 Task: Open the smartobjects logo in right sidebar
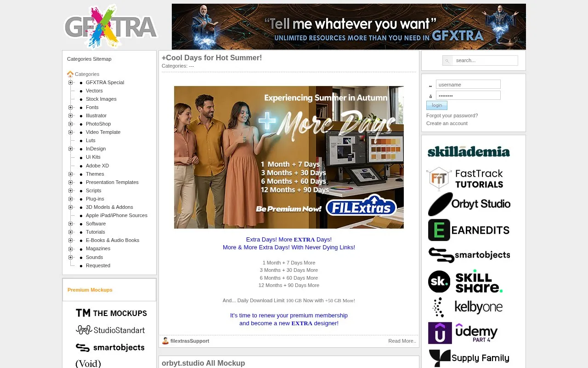(469, 255)
